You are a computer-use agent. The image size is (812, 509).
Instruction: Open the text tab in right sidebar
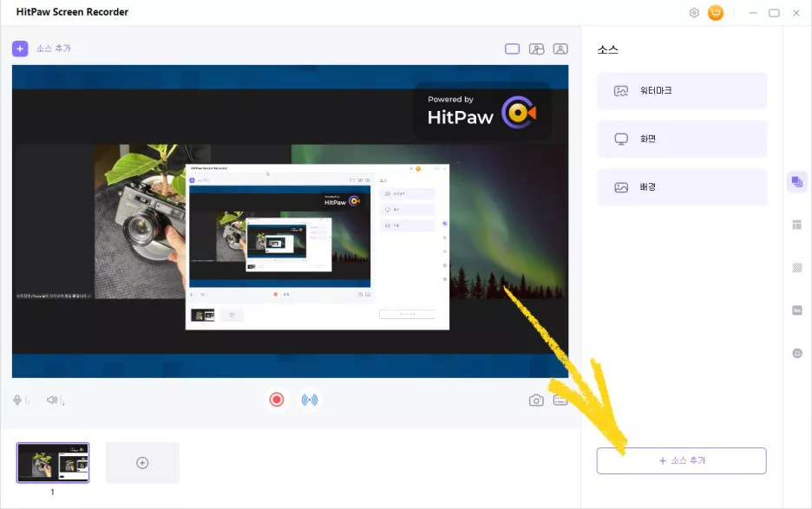[x=797, y=310]
